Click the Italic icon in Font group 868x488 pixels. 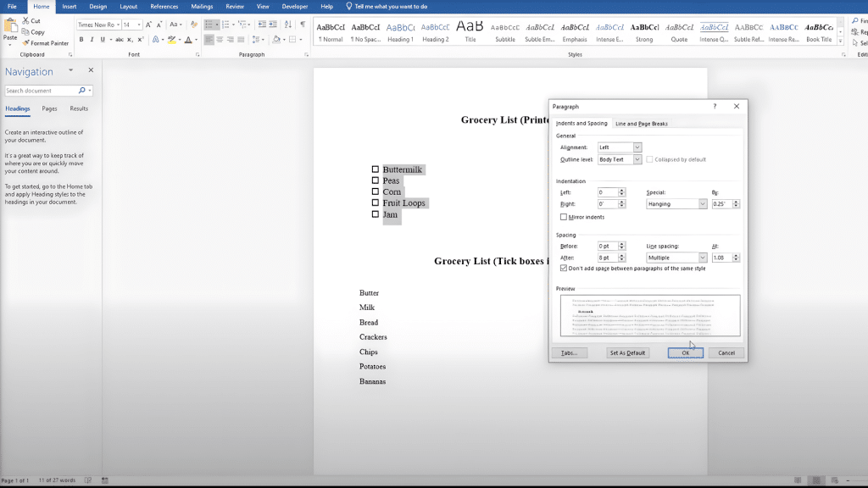pos(92,40)
